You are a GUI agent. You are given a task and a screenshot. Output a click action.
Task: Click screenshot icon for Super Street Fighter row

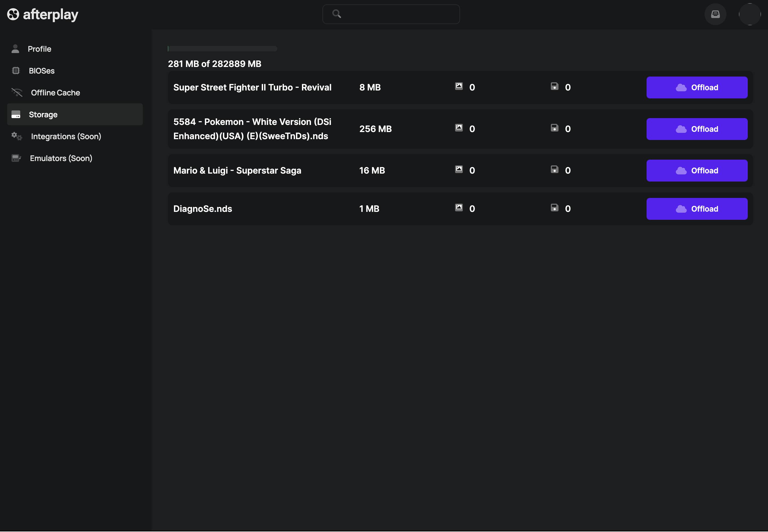tap(459, 87)
